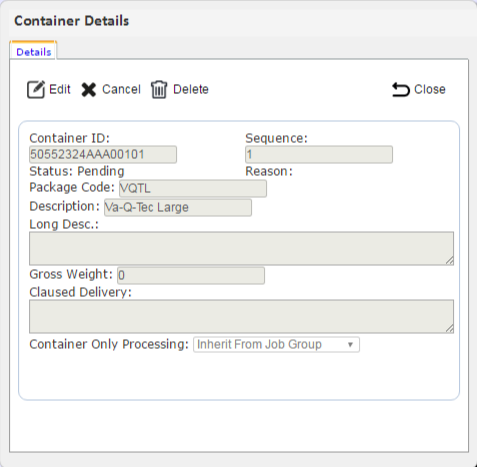
Task: Click the Sequence input field
Action: [319, 155]
